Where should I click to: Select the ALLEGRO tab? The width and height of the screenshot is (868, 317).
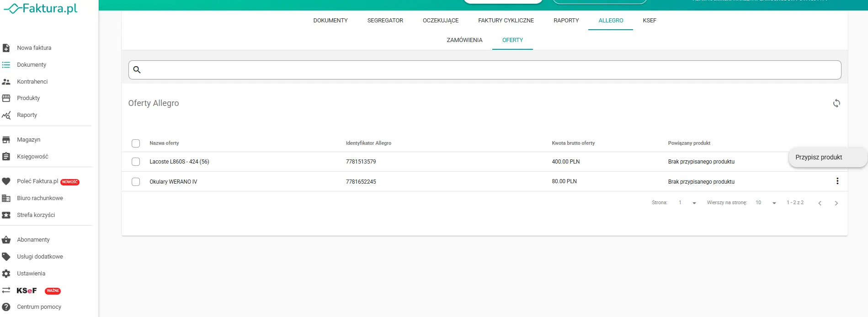pyautogui.click(x=611, y=21)
